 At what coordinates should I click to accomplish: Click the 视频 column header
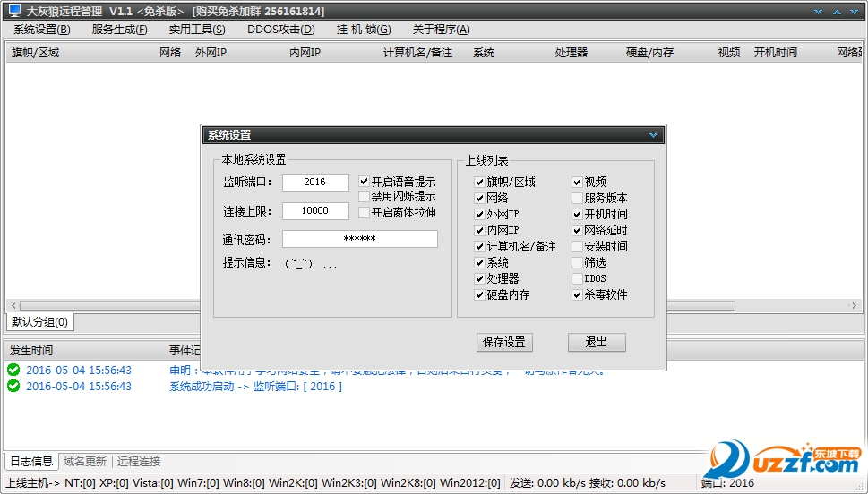(x=729, y=53)
